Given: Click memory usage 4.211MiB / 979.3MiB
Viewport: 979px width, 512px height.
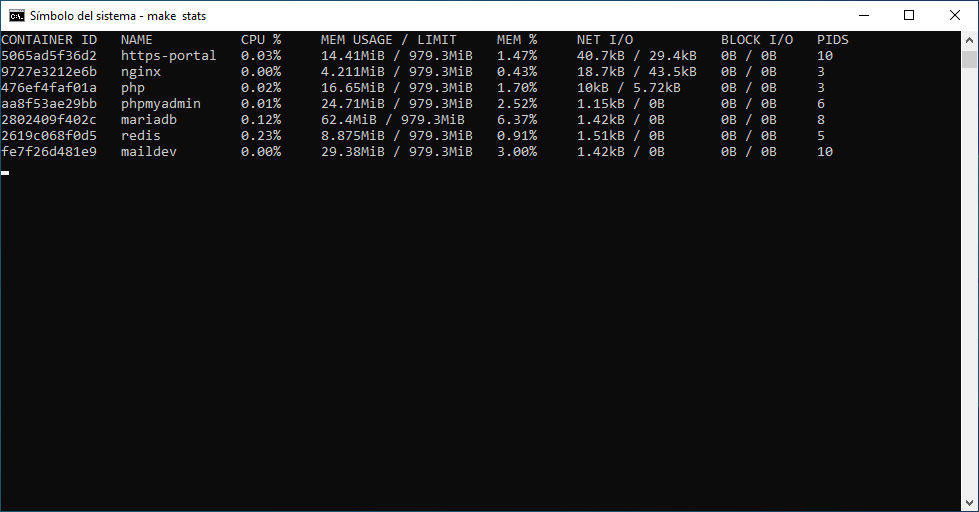Looking at the screenshot, I should coord(397,72).
